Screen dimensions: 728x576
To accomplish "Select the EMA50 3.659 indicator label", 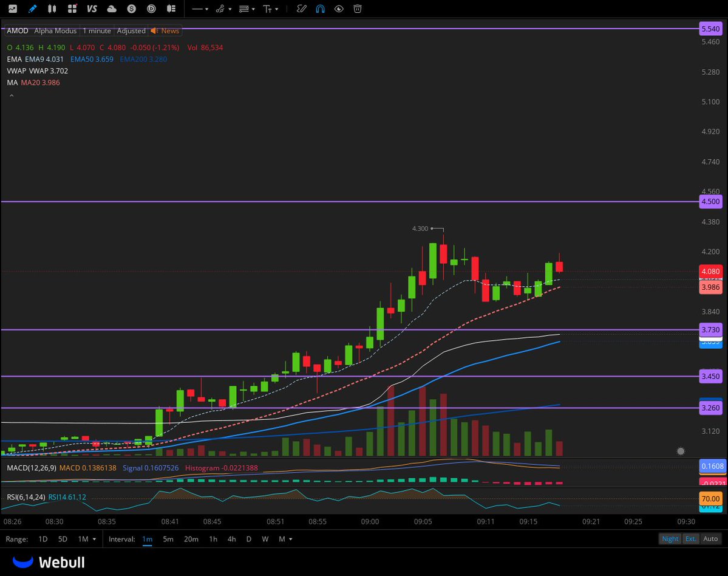I will (92, 59).
